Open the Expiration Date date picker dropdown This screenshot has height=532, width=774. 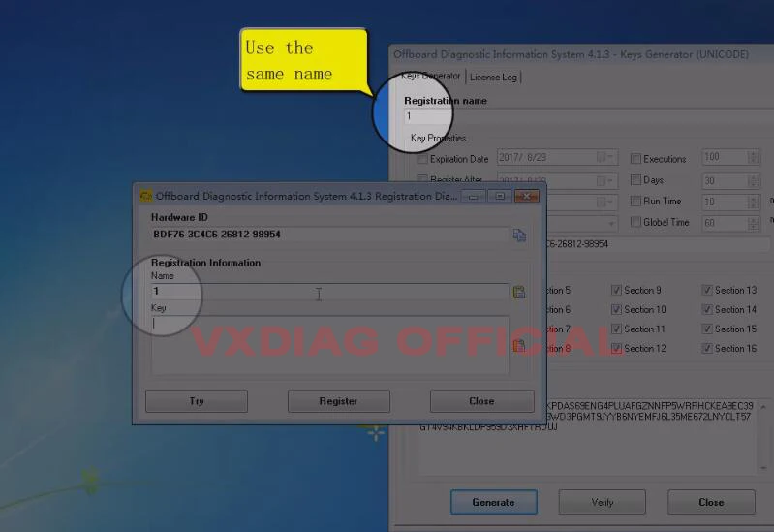coord(606,158)
